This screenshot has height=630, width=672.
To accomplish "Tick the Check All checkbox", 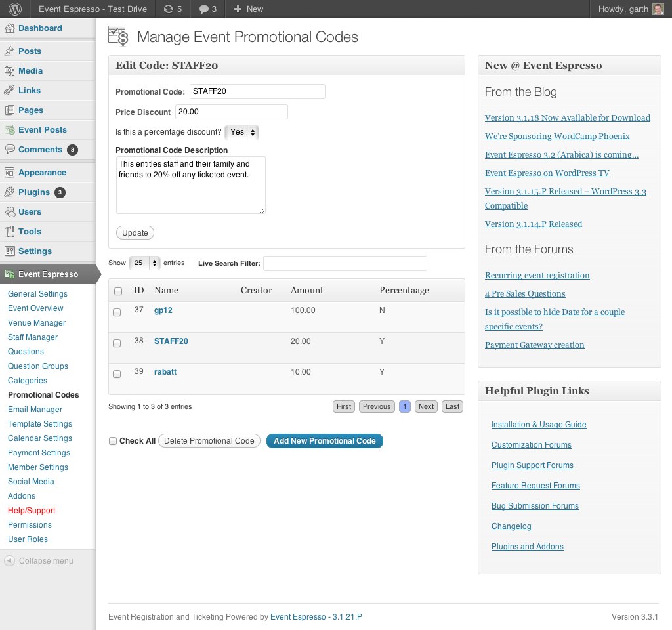I will click(x=113, y=441).
